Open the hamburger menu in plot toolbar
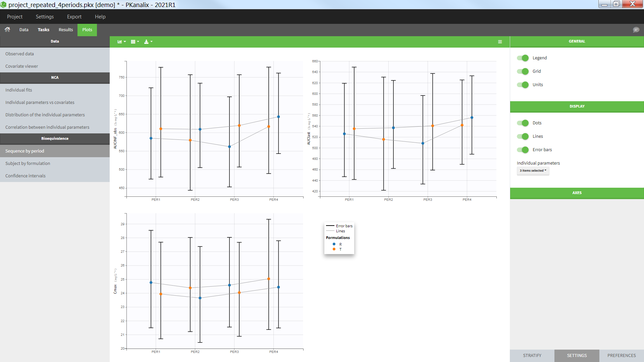 (x=500, y=42)
